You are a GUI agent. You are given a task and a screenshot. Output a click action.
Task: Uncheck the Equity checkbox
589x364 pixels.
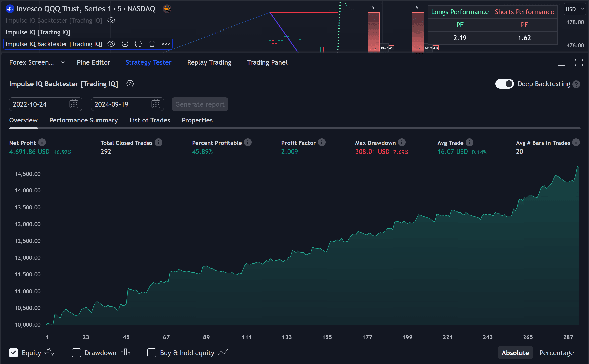(14, 353)
